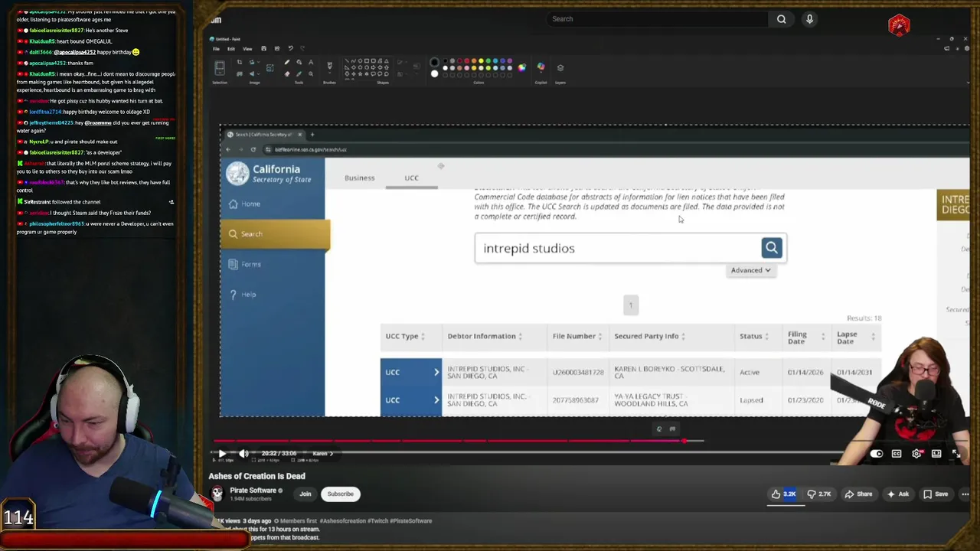
Task: Select the Color picker tool in Paint
Action: pos(299,74)
